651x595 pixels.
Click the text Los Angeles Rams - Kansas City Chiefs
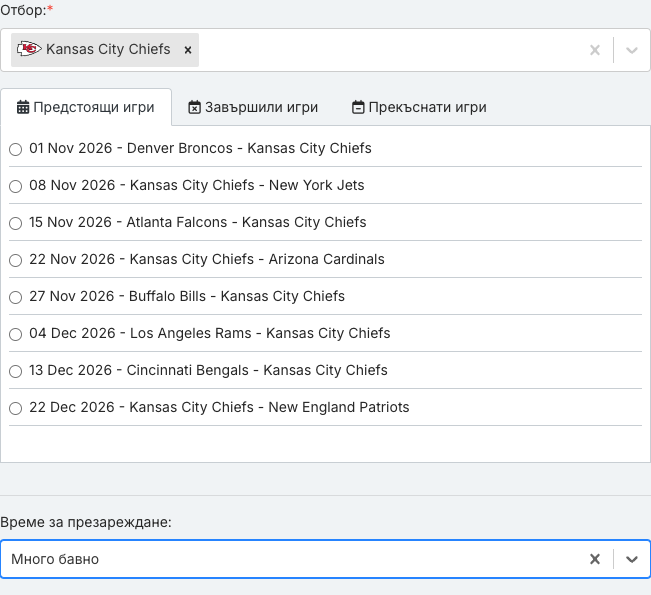coord(260,333)
